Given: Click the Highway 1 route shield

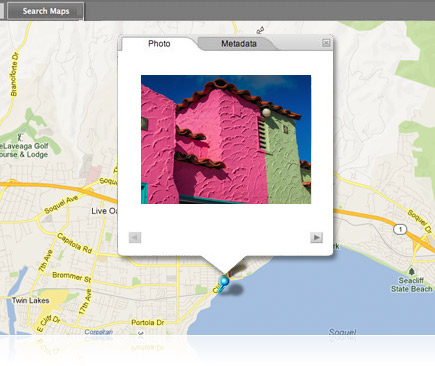Looking at the screenshot, I should [400, 229].
